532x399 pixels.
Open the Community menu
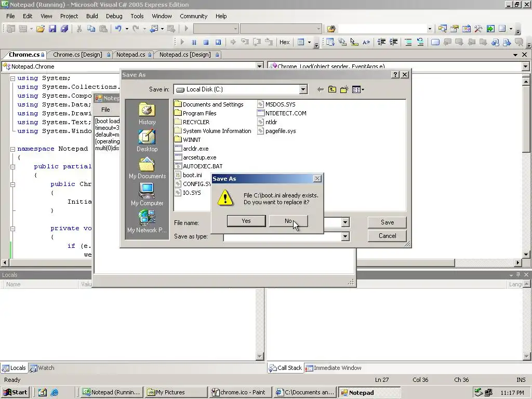pos(193,16)
